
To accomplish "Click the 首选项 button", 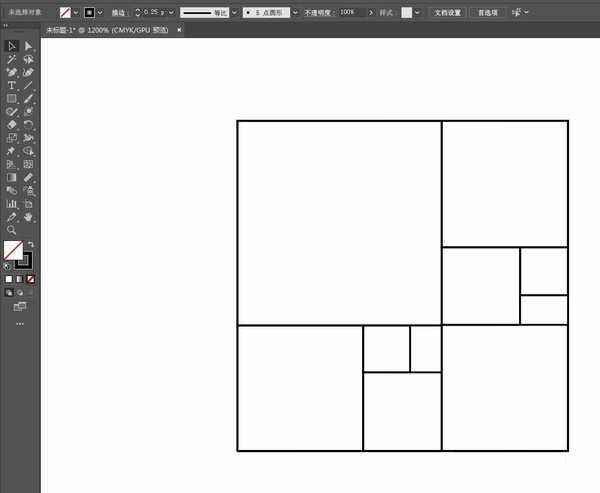I will (487, 13).
